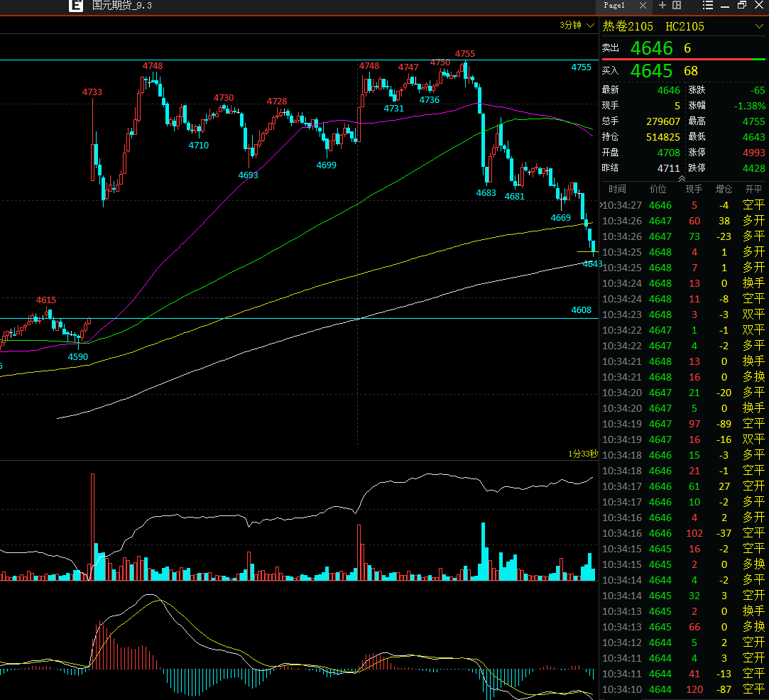Select the 开盘 value 4708
The width and height of the screenshot is (769, 700).
(668, 153)
